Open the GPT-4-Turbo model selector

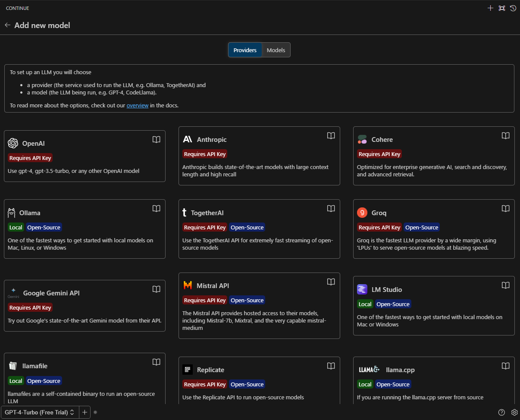39,412
